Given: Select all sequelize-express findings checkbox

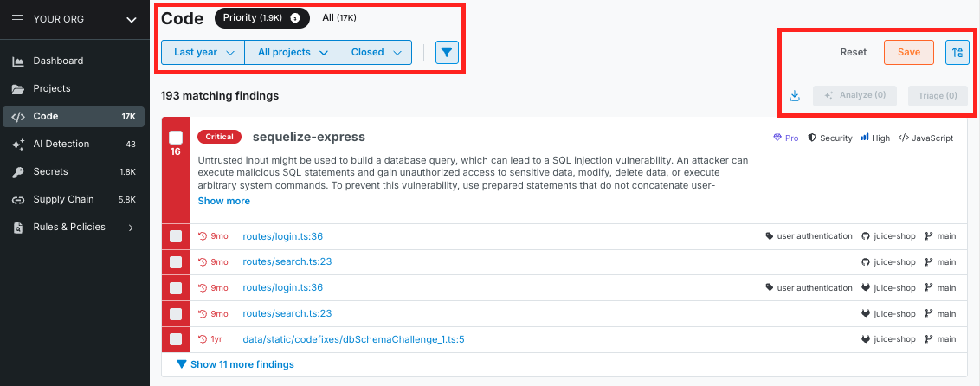Looking at the screenshot, I should [176, 137].
